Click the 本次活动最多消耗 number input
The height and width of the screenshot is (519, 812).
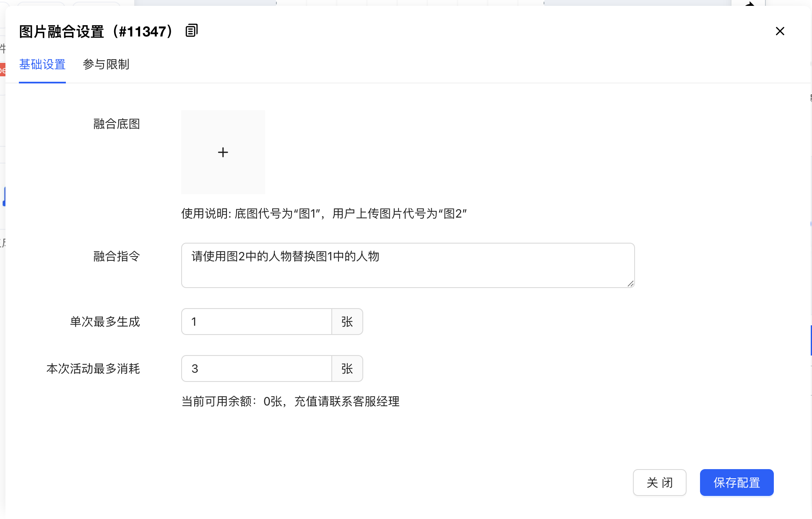(x=257, y=368)
